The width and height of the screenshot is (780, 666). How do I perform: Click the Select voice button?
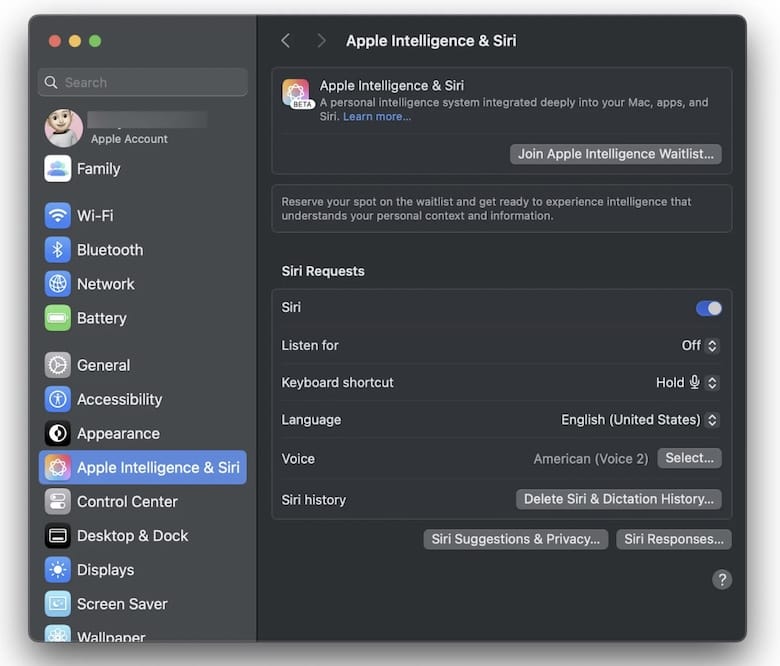point(689,458)
